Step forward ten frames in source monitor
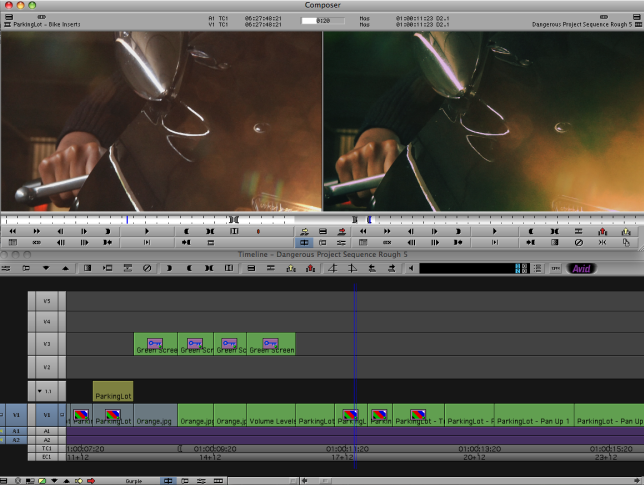Viewport: 644px width, 485px height. [x=84, y=243]
